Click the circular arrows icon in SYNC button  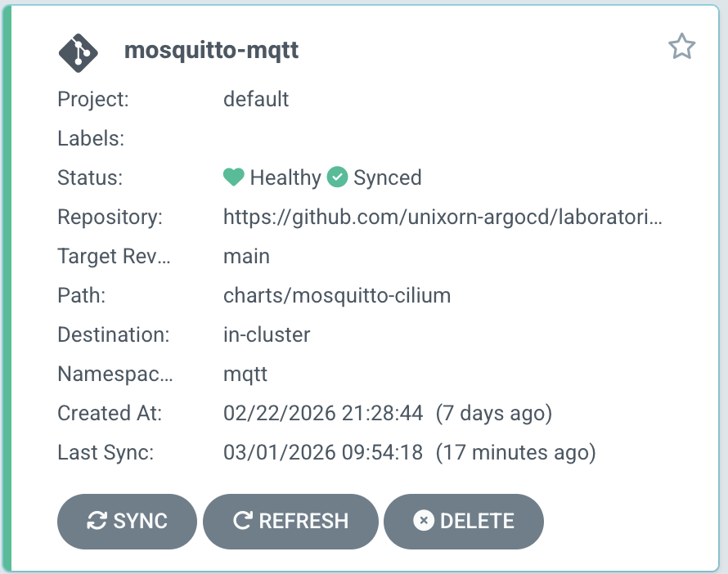(x=97, y=521)
